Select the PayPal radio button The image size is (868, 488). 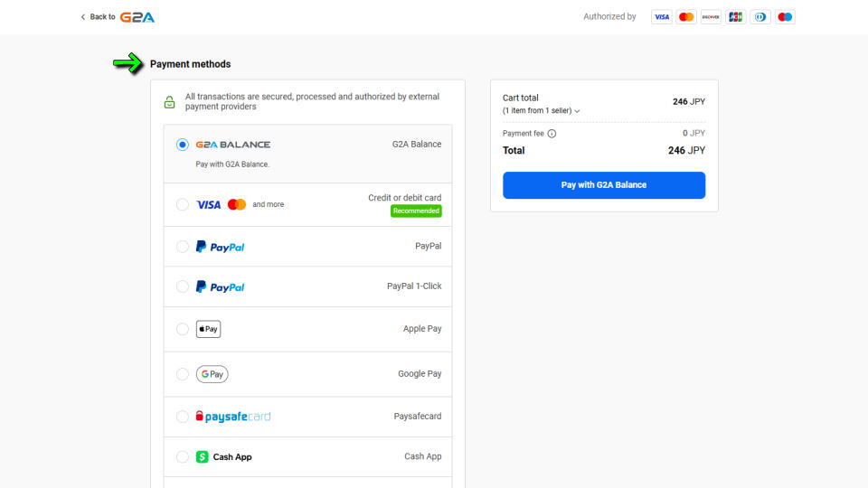click(182, 247)
